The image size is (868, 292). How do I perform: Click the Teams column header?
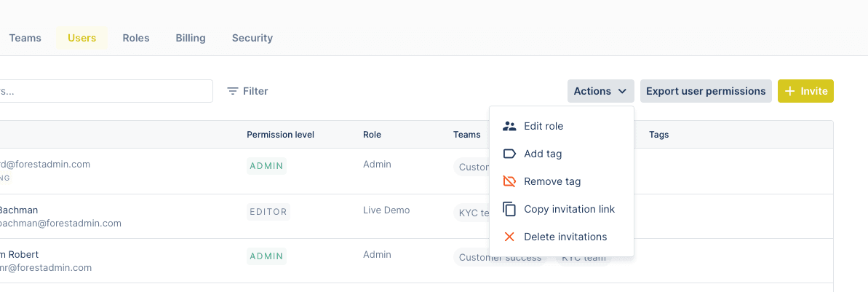[466, 135]
